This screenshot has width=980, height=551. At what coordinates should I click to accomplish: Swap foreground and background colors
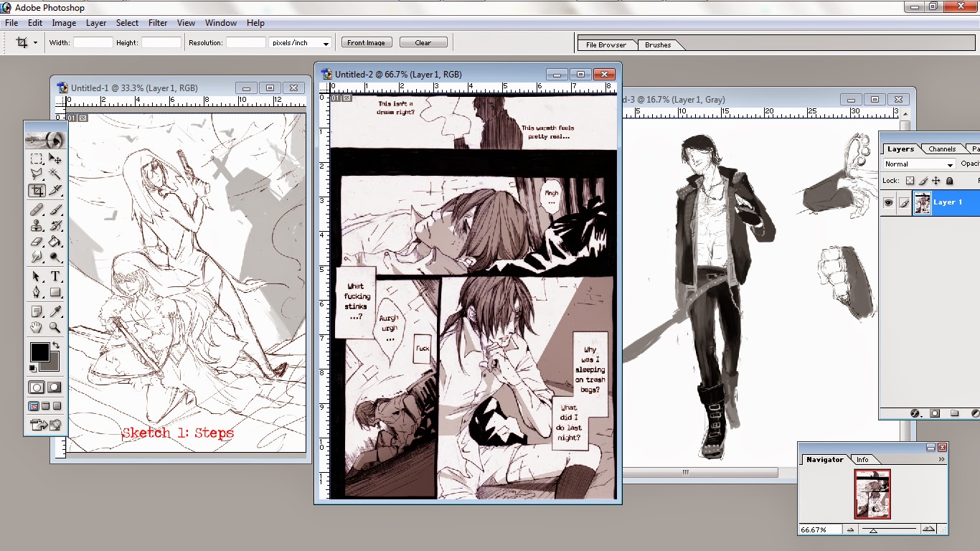pos(55,347)
